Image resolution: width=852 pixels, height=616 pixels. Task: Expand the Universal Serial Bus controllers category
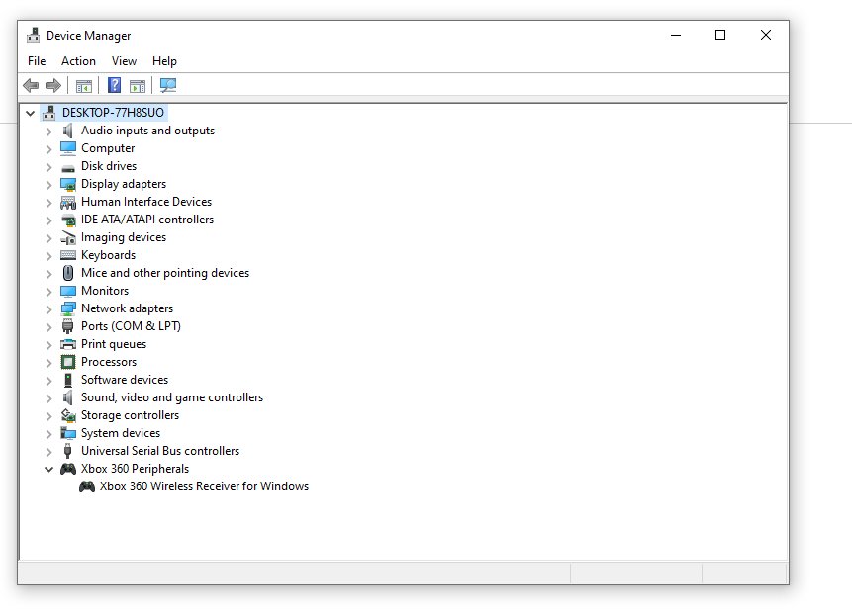pyautogui.click(x=48, y=451)
